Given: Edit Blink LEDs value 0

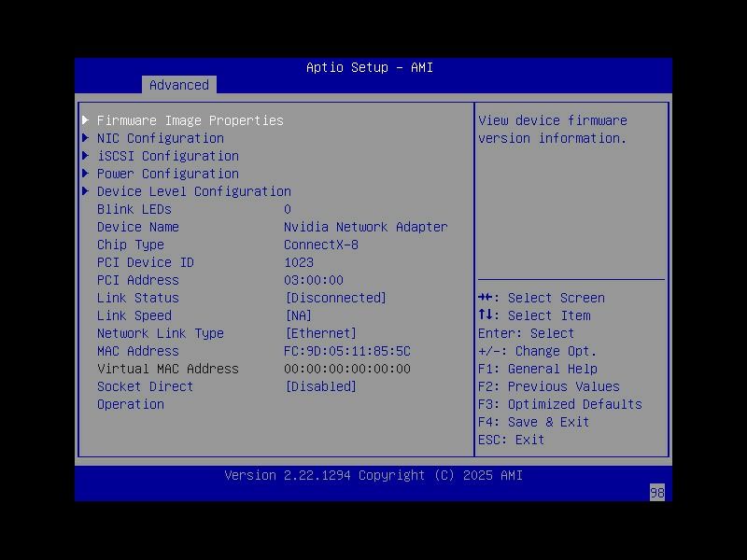Looking at the screenshot, I should [x=288, y=209].
